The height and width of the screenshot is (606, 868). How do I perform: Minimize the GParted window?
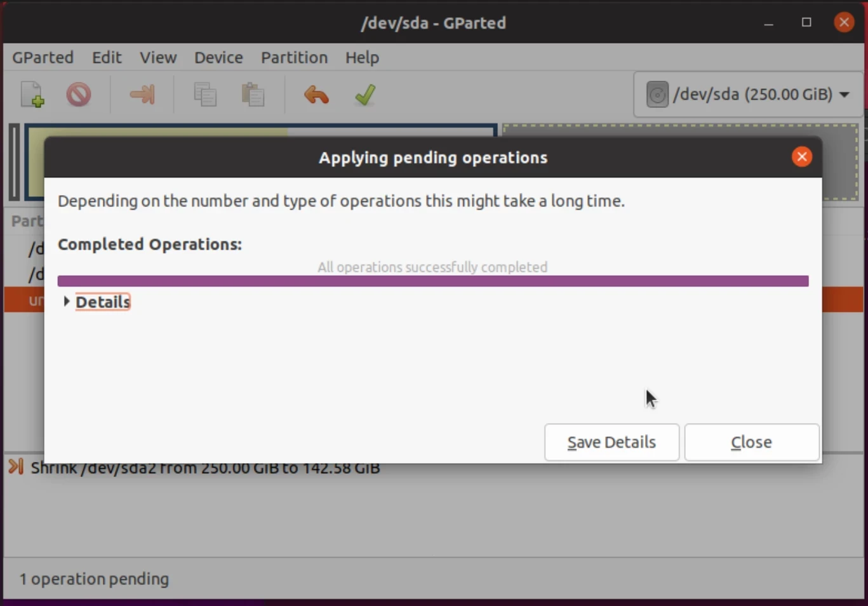768,24
